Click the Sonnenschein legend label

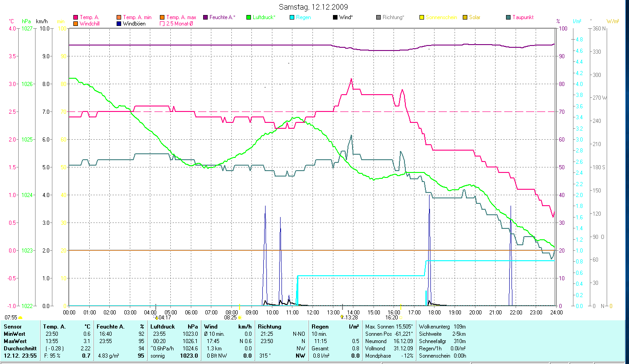coord(441,17)
